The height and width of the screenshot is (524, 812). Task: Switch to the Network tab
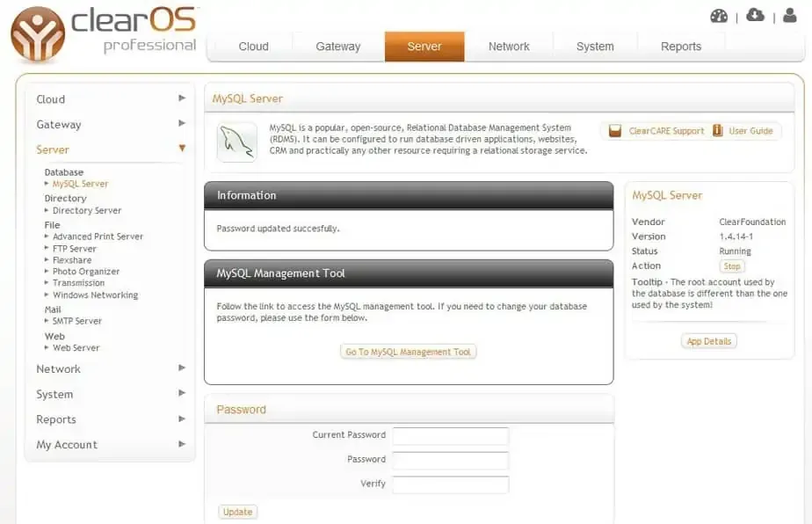(509, 47)
